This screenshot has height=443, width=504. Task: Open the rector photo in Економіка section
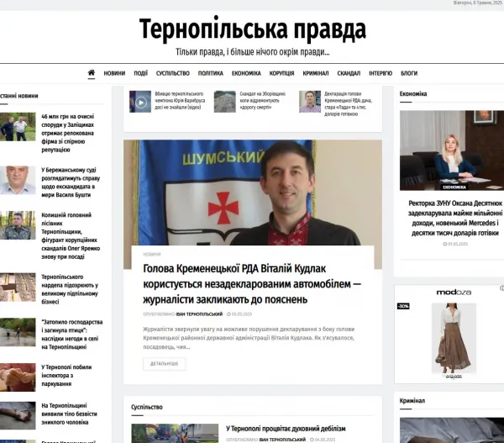(x=452, y=150)
